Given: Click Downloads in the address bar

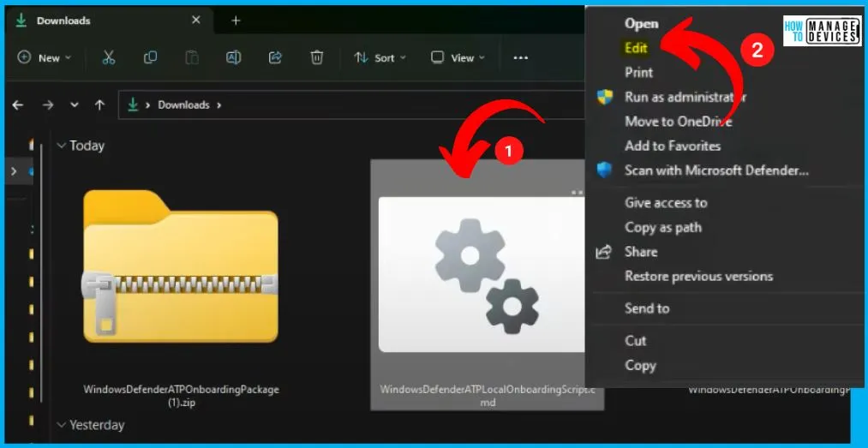Looking at the screenshot, I should (x=183, y=105).
